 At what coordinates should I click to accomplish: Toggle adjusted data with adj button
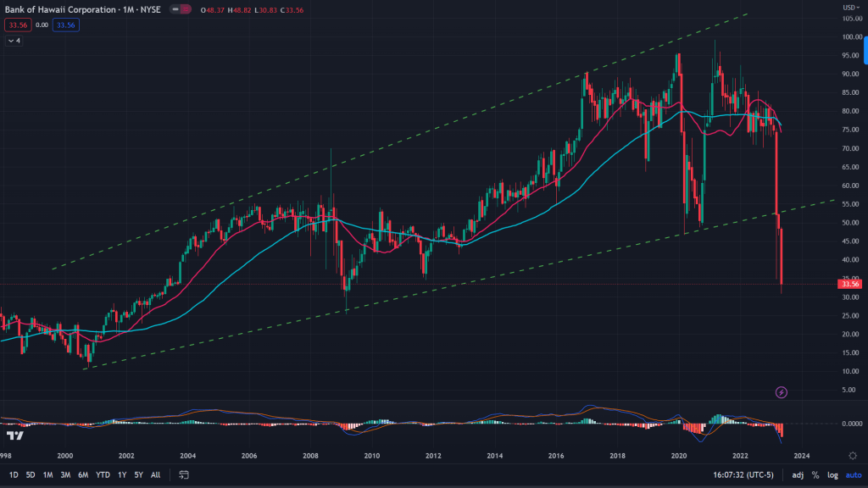[798, 475]
